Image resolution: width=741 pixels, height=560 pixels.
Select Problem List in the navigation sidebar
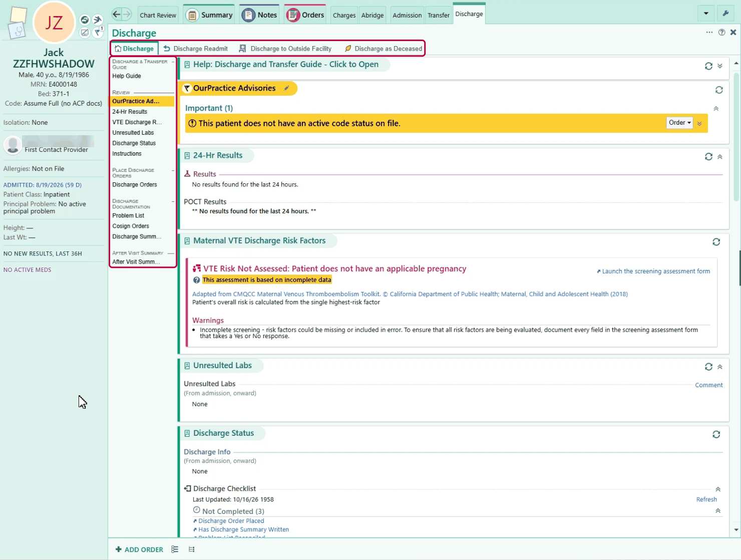coord(128,216)
